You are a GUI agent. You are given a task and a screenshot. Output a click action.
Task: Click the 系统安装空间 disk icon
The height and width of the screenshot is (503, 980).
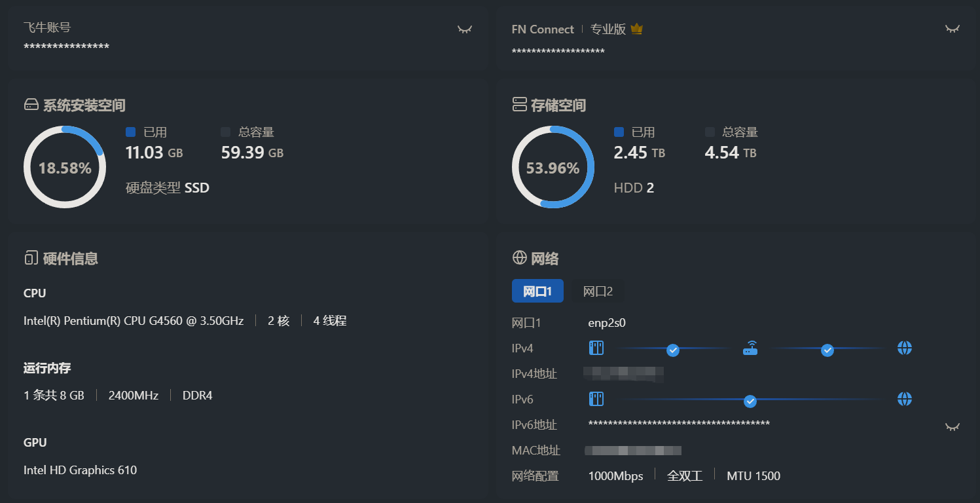[x=31, y=105]
